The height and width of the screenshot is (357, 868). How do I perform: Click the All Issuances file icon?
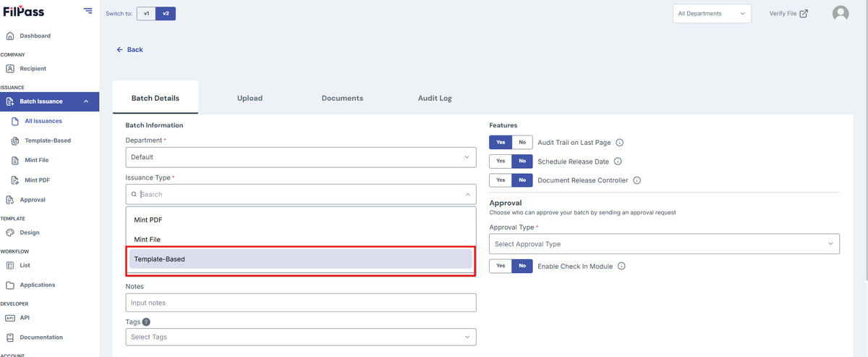pyautogui.click(x=15, y=121)
